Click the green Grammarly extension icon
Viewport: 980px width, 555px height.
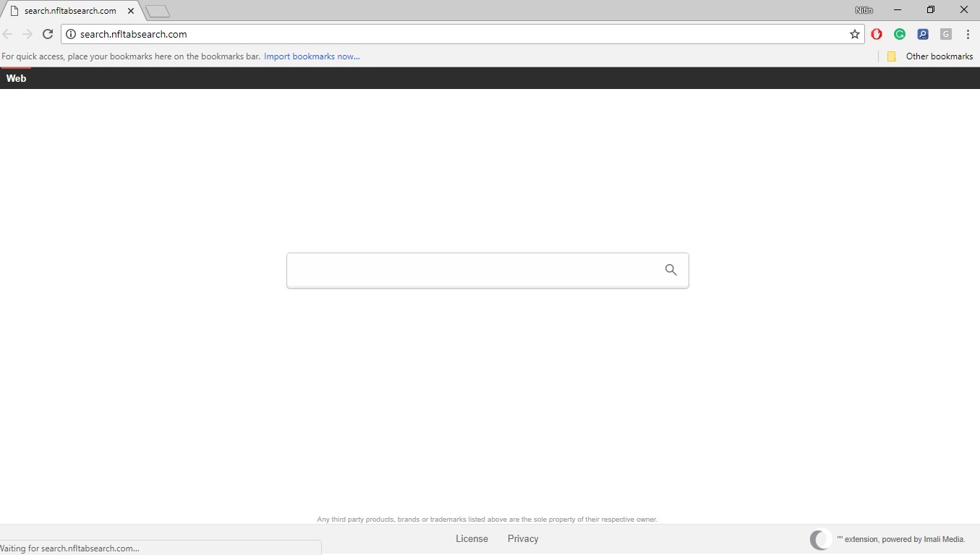899,33
